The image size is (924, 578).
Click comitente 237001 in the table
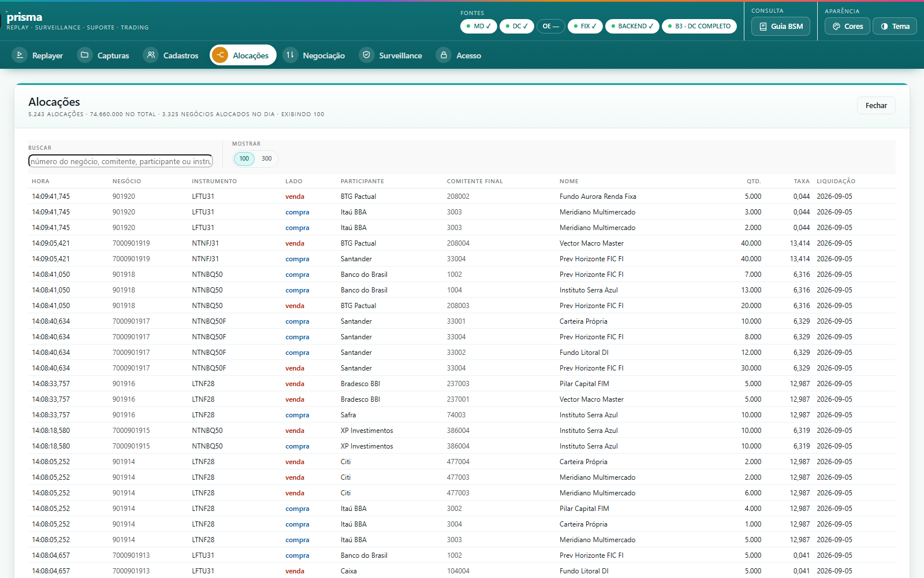(x=458, y=399)
